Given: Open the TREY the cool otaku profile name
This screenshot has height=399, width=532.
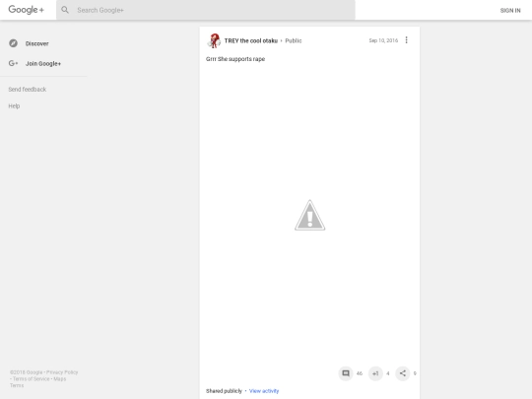Looking at the screenshot, I should (x=251, y=40).
